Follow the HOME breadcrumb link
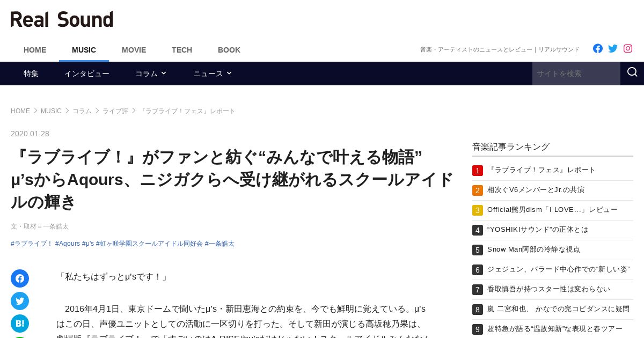Screen dimensions: 644x338 20,111
